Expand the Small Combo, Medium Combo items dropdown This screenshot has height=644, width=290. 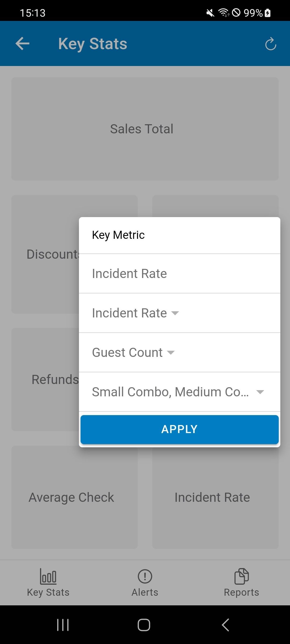179,392
